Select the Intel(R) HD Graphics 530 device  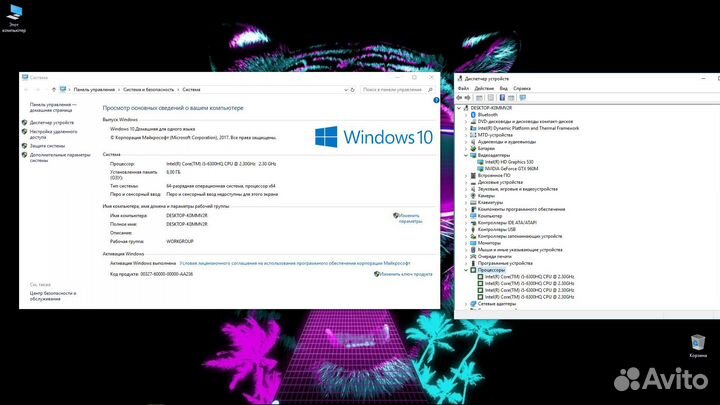coord(510,161)
